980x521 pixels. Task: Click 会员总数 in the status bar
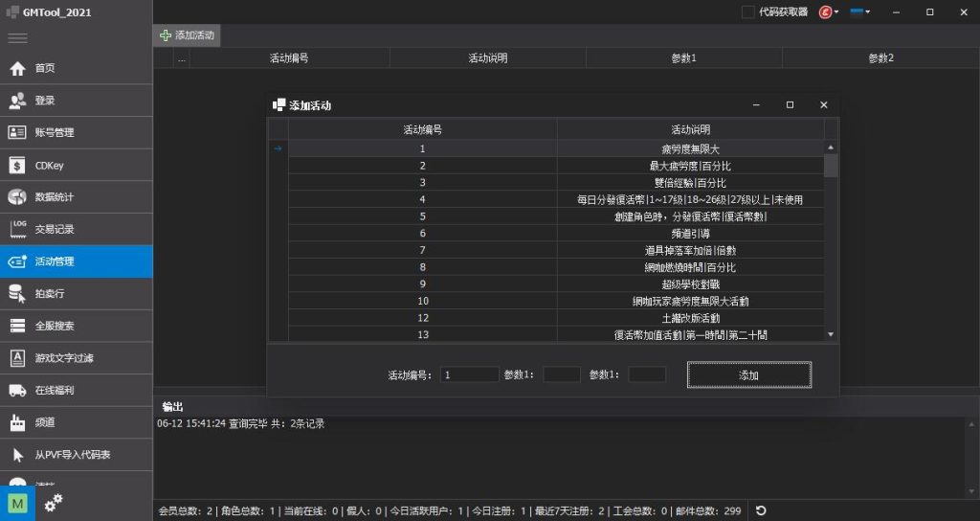185,511
